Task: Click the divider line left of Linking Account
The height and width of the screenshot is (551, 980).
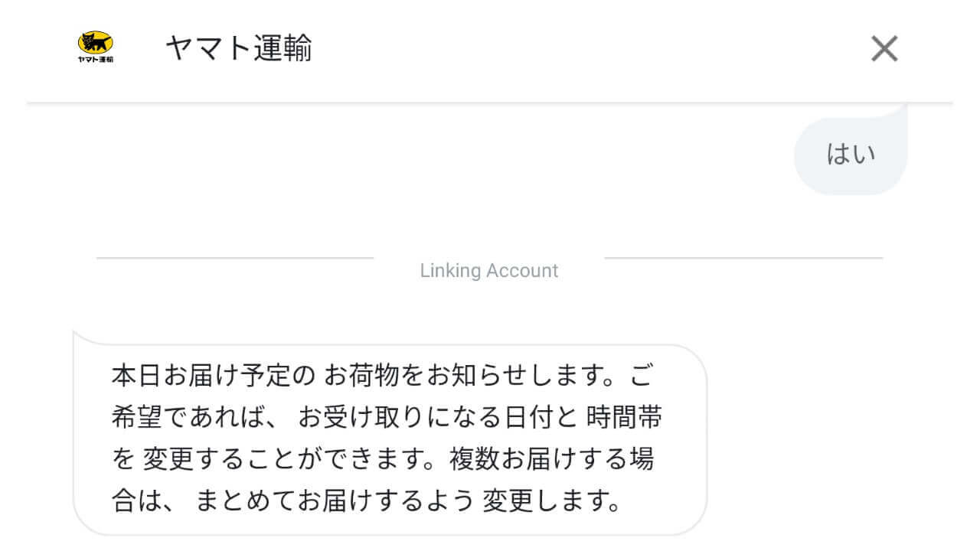Action: (x=234, y=259)
